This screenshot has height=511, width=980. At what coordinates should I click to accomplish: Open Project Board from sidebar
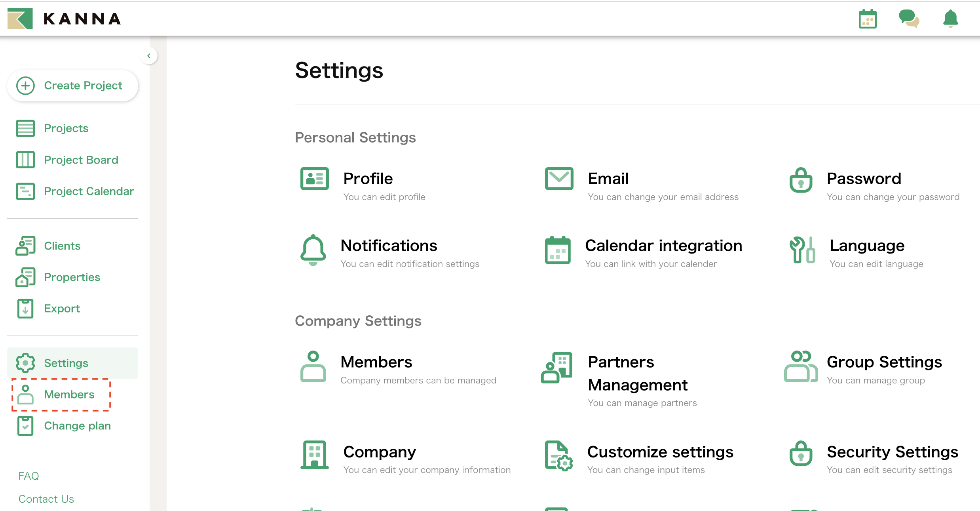point(81,160)
